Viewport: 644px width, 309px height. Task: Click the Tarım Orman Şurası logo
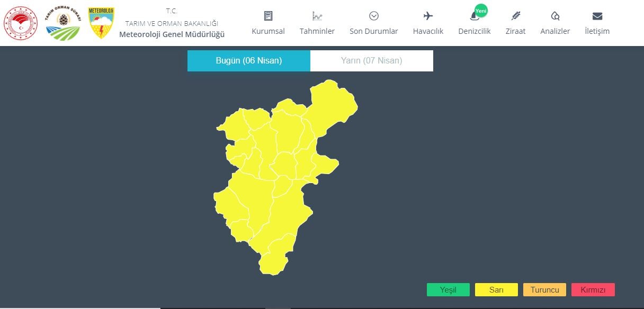63,23
